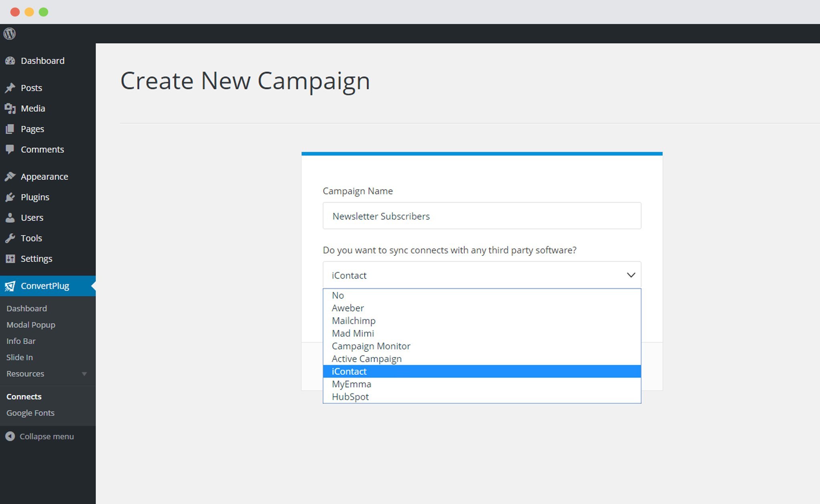Select highlighted iContact option in list
Viewport: 820px width, 504px height.
[482, 371]
